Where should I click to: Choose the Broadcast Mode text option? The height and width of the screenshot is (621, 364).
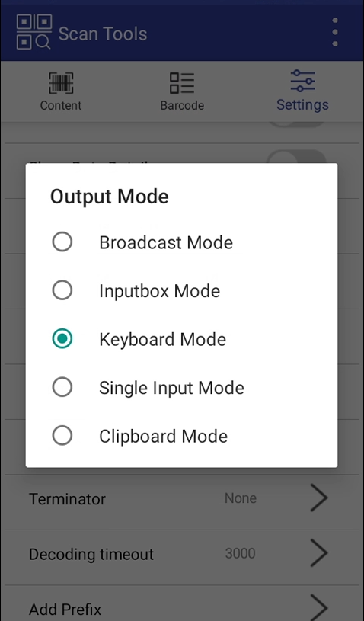[x=166, y=242]
